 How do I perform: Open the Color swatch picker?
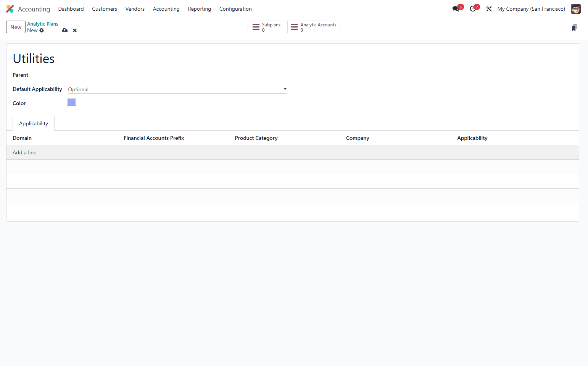click(71, 102)
